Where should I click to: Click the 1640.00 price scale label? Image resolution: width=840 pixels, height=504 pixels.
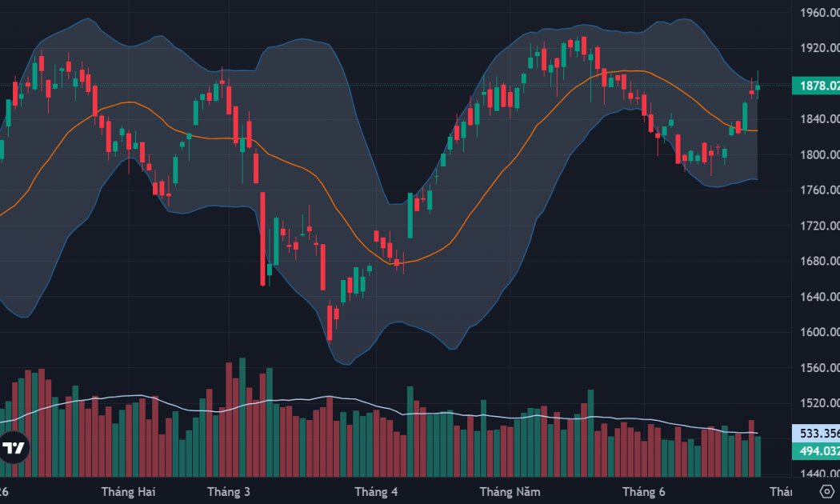click(820, 296)
